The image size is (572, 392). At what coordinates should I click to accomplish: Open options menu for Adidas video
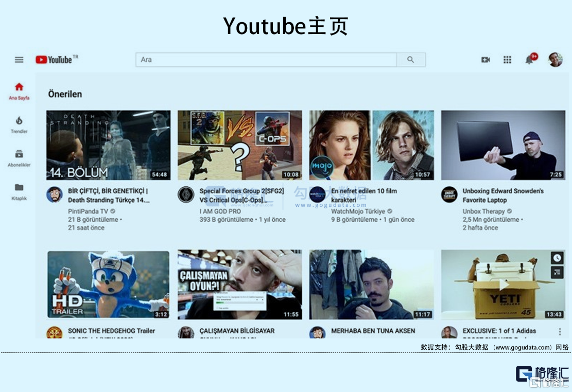click(x=560, y=331)
